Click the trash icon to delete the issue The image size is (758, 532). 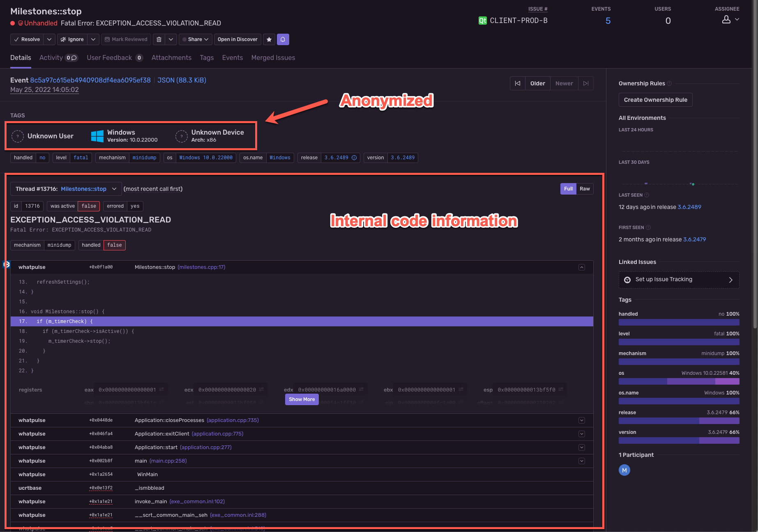(x=159, y=39)
